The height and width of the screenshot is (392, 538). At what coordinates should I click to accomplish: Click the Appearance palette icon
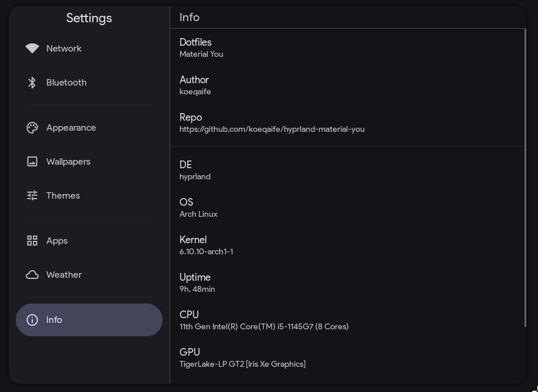(32, 128)
